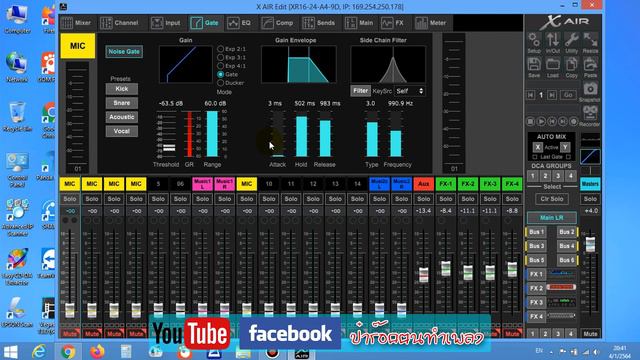The image size is (640, 360).
Task: Toggle Auto Mix Y button
Action: (565, 147)
